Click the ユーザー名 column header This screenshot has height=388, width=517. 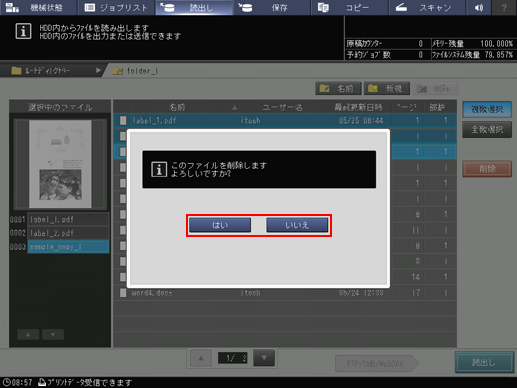pos(283,107)
